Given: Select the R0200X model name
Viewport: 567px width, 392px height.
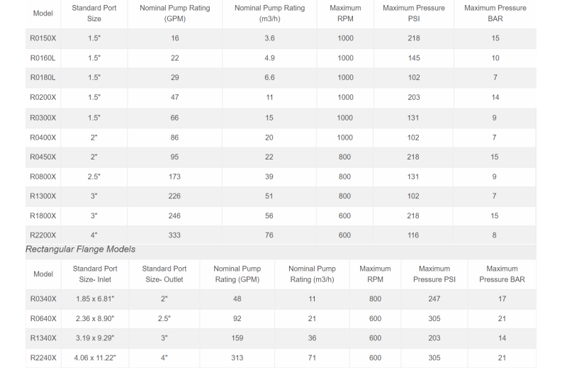Looking at the screenshot, I should (43, 98).
